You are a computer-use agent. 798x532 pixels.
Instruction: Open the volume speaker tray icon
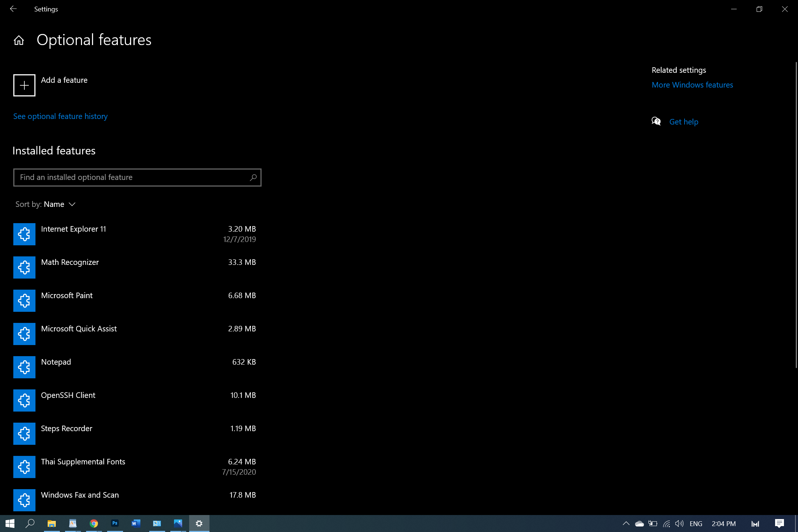click(679, 524)
